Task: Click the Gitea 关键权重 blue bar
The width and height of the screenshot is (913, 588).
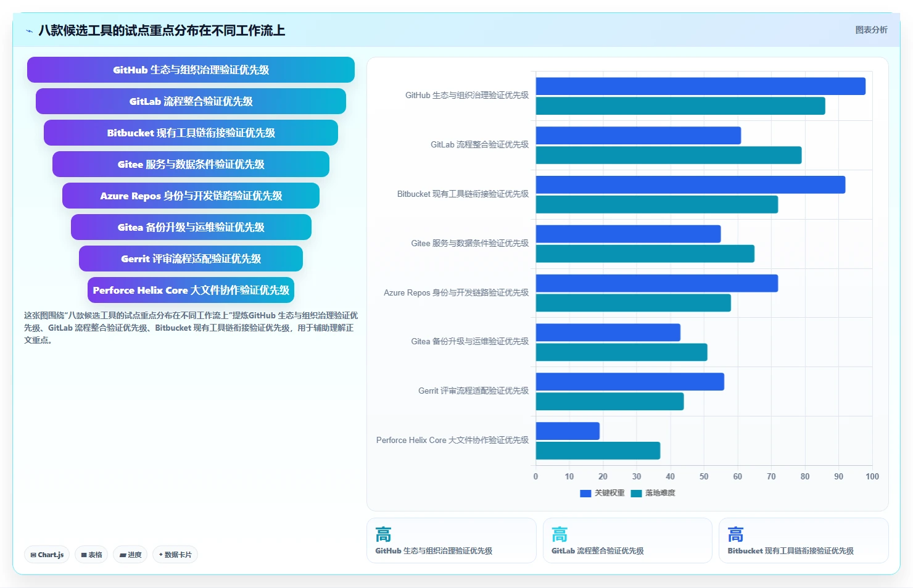Action: coord(608,333)
